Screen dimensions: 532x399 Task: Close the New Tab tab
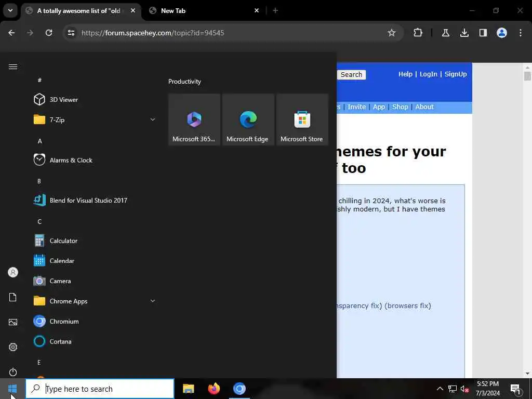pyautogui.click(x=257, y=10)
